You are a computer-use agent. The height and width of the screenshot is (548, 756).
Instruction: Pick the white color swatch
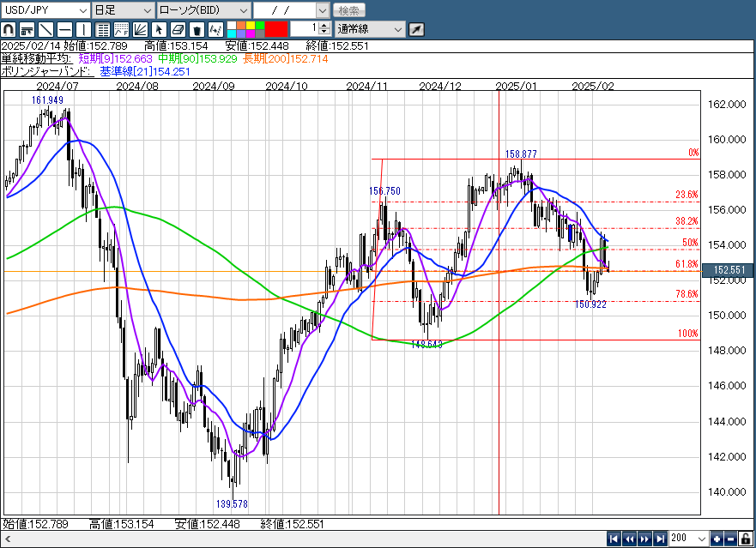(232, 26)
